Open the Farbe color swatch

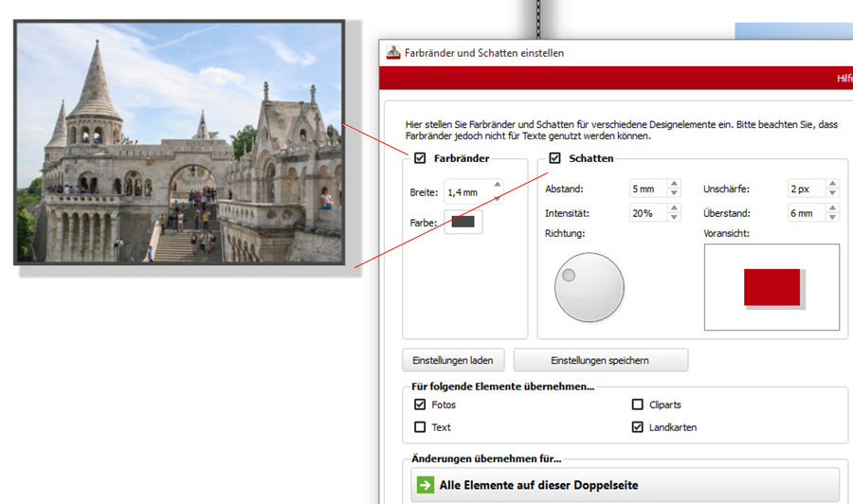tap(463, 222)
